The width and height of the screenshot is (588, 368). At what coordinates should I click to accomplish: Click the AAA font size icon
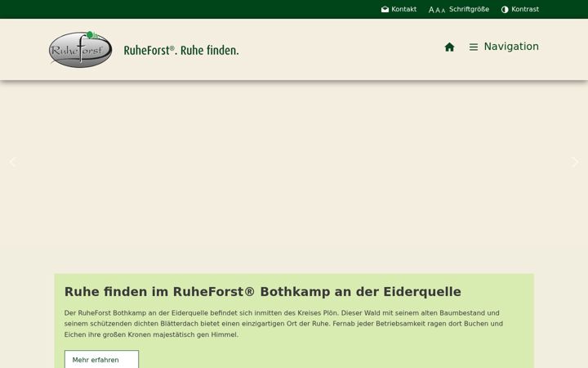click(437, 10)
